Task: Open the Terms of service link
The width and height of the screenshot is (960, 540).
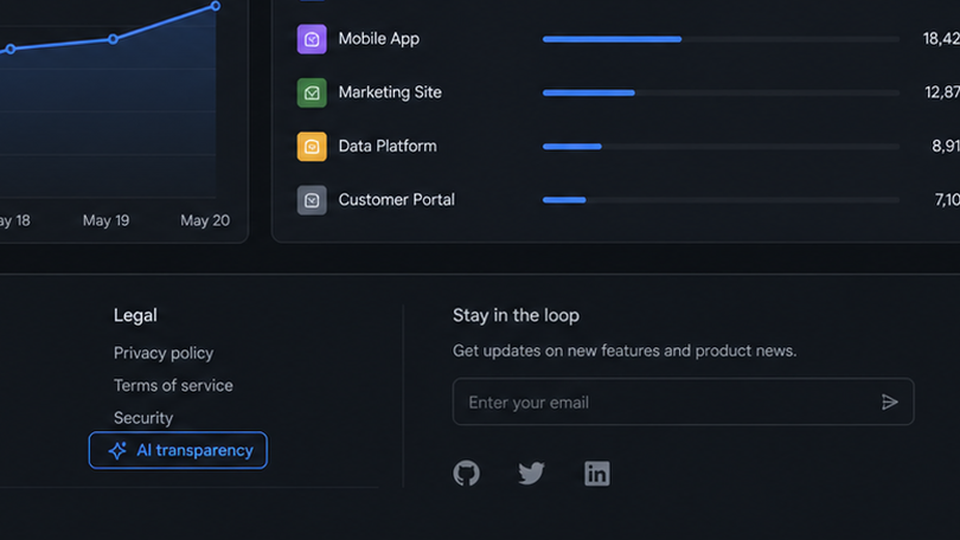Action: [x=173, y=386]
